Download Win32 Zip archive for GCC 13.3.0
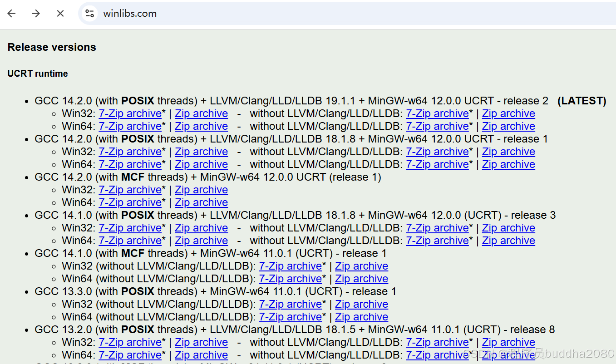Image resolution: width=616 pixels, height=364 pixels. click(362, 304)
